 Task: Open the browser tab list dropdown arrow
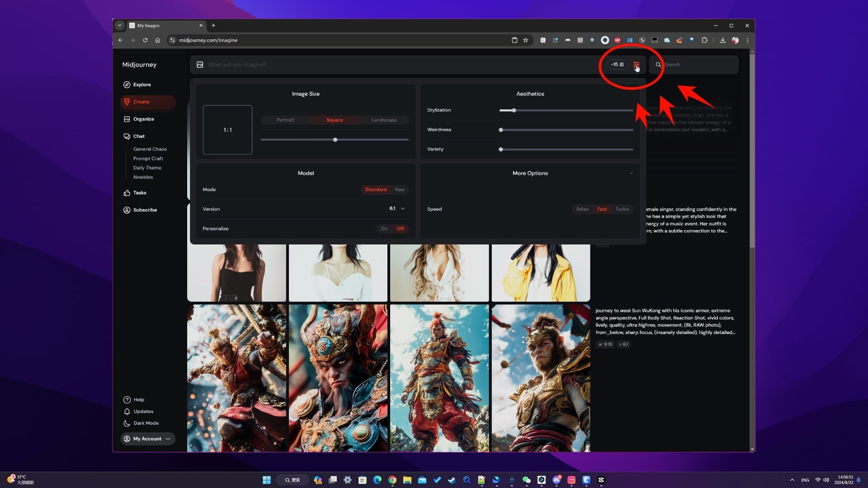tap(119, 26)
